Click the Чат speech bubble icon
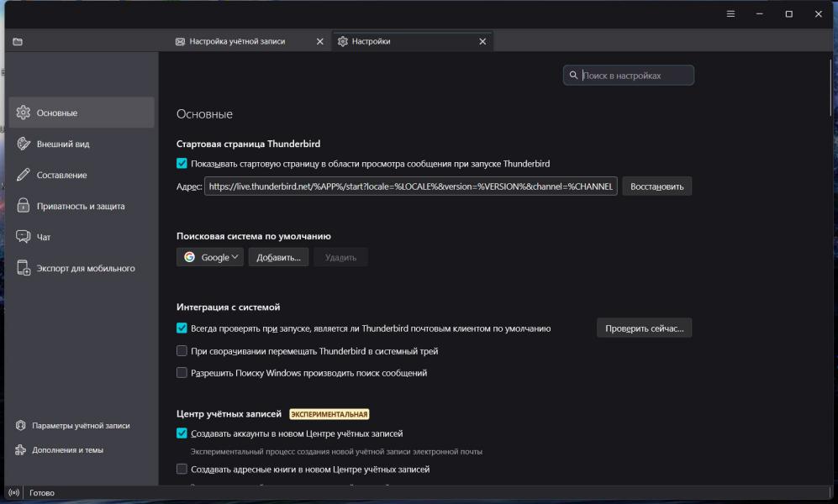The height and width of the screenshot is (504, 838). tap(24, 237)
